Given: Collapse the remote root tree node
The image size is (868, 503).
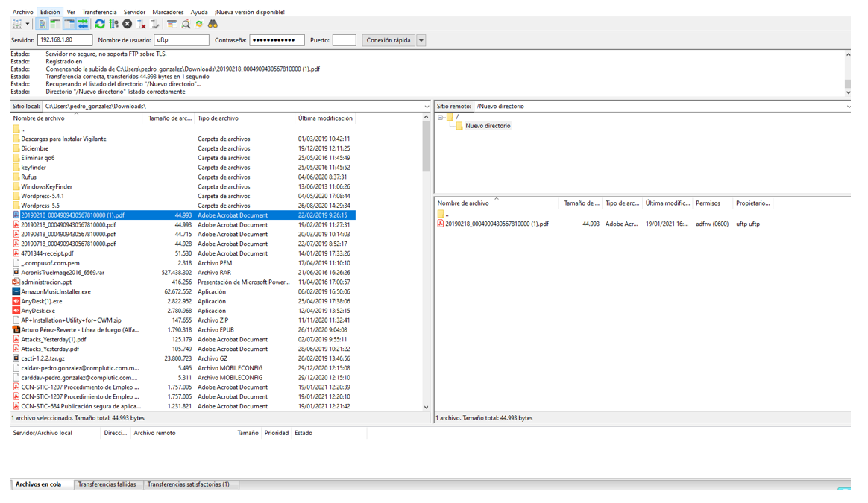Looking at the screenshot, I should point(441,117).
